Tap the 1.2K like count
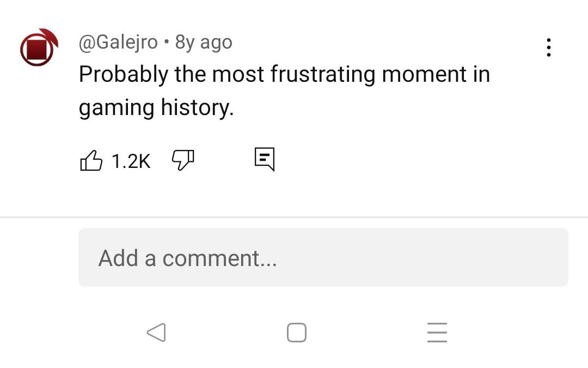The height and width of the screenshot is (368, 588). coord(131,161)
